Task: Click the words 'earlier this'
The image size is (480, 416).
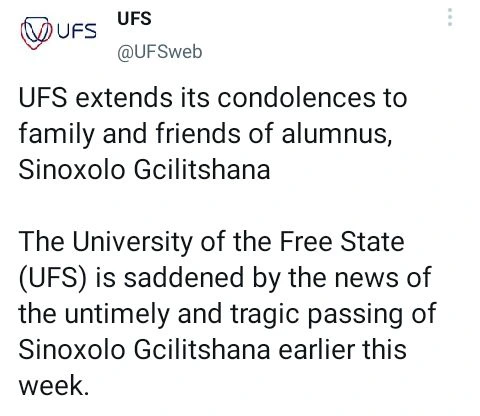Action: click(x=342, y=350)
